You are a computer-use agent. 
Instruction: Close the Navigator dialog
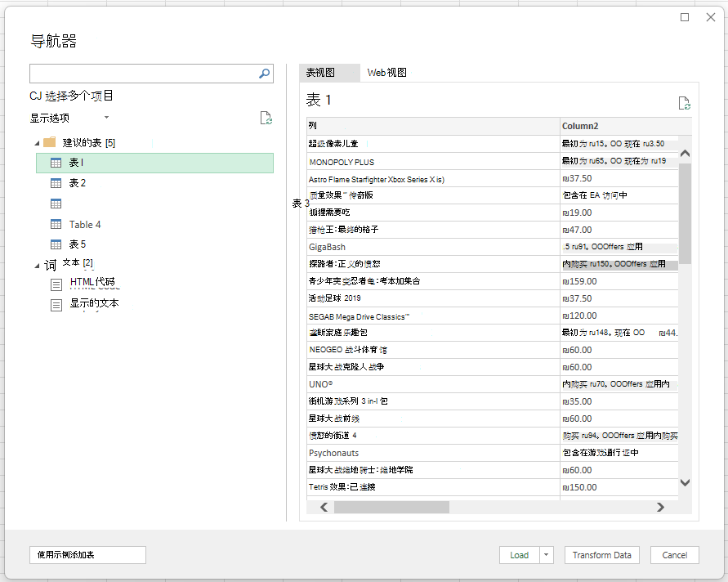coord(710,17)
